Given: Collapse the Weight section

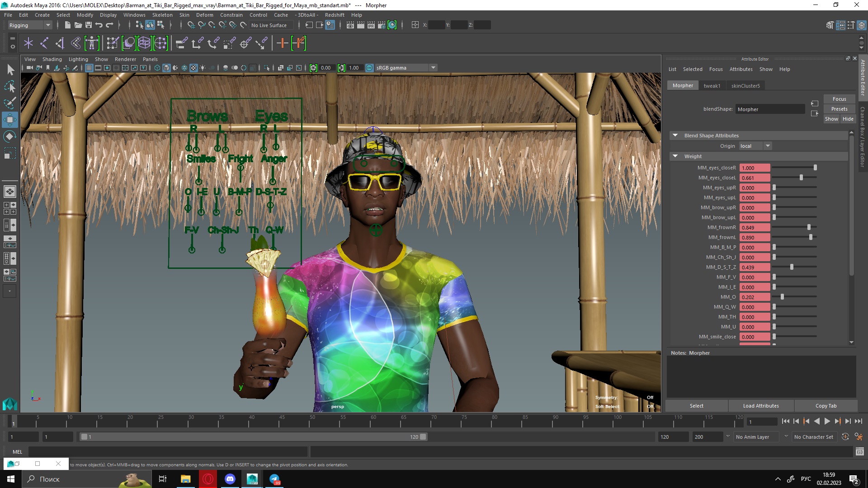Looking at the screenshot, I should pyautogui.click(x=675, y=156).
